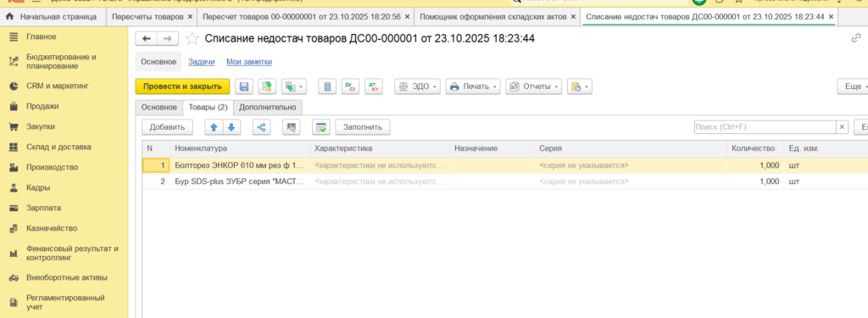Screen dimensions: 868x318
Task: Open Регламентированный учет section
Action: (64, 302)
